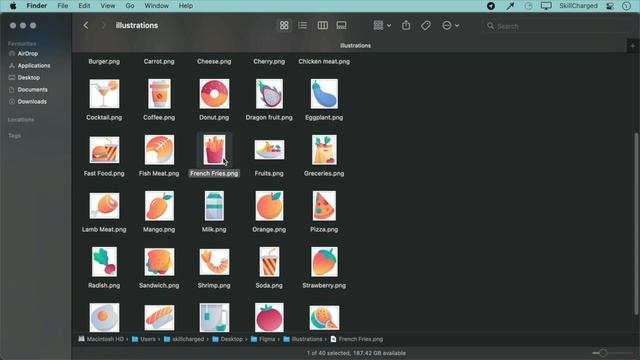640x360 pixels.
Task: Select the French Fries.png file icon
Action: click(x=214, y=150)
